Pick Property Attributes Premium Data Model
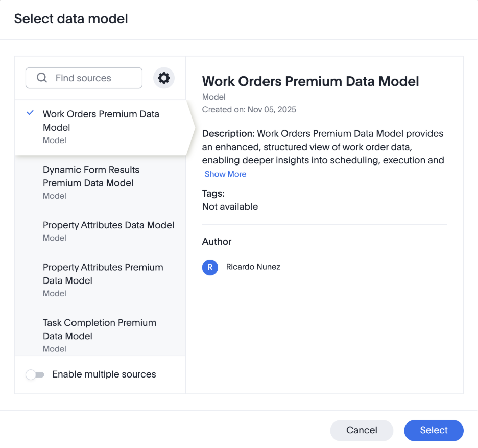 coord(103,274)
